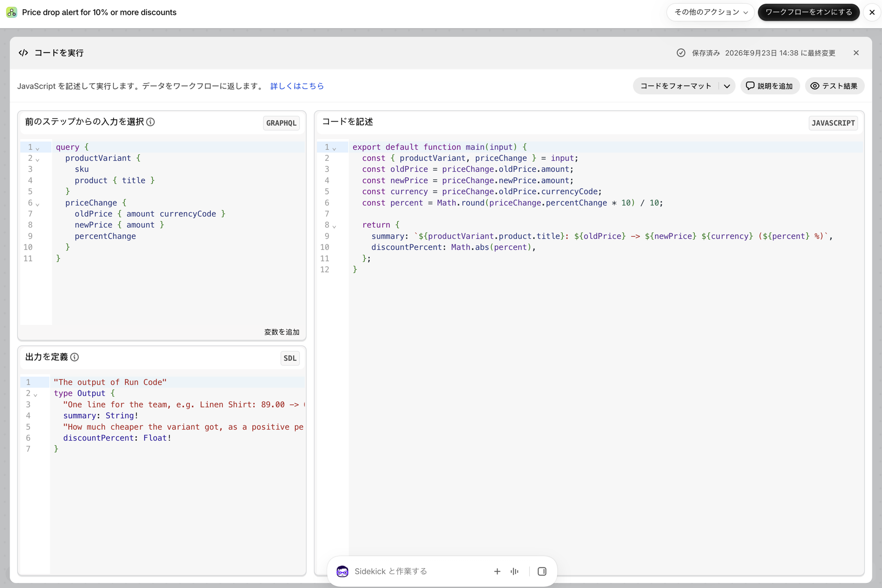The width and height of the screenshot is (882, 588).
Task: Show テスト結果 via eye button
Action: pos(835,86)
